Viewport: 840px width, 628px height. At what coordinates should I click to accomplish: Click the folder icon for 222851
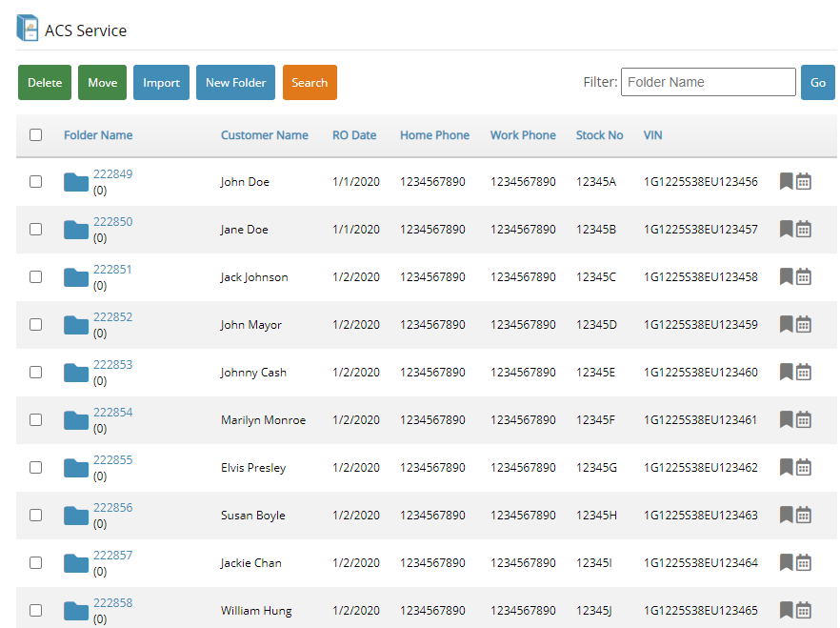click(x=76, y=277)
